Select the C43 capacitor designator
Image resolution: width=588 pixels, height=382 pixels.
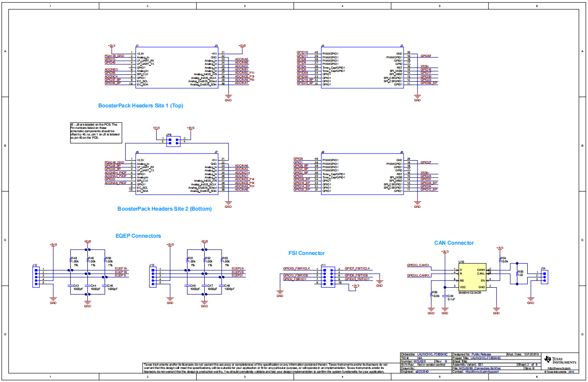click(x=76, y=285)
